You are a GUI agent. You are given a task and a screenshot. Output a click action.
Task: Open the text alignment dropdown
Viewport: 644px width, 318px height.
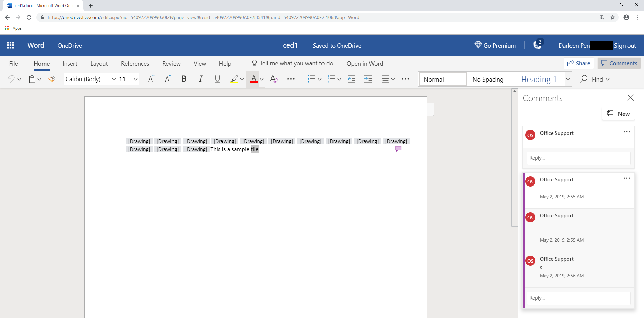tap(388, 79)
